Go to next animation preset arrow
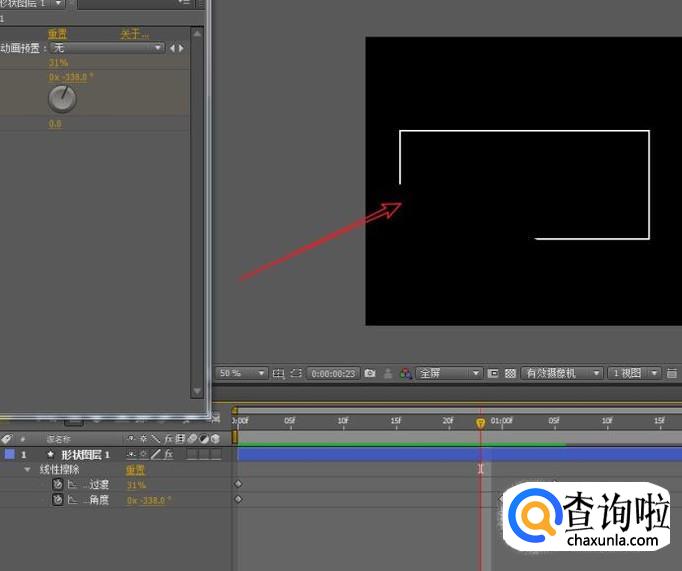Screen dimensions: 682x571 (x=181, y=48)
